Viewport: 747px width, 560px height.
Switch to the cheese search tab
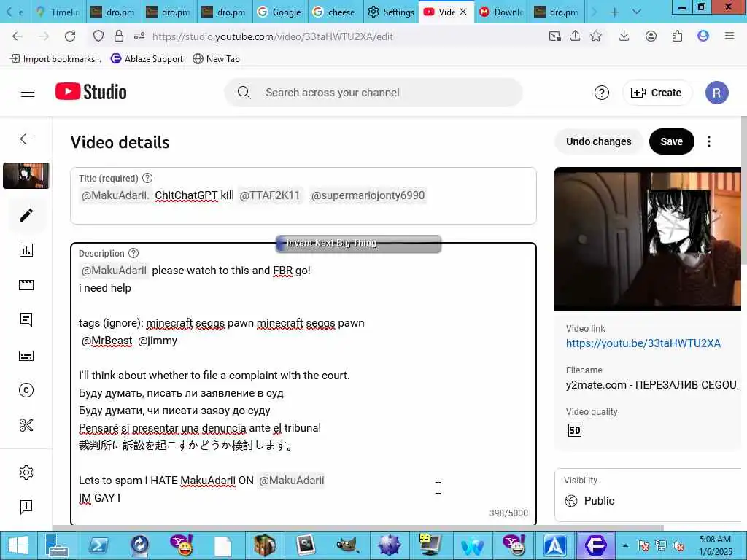click(x=336, y=12)
